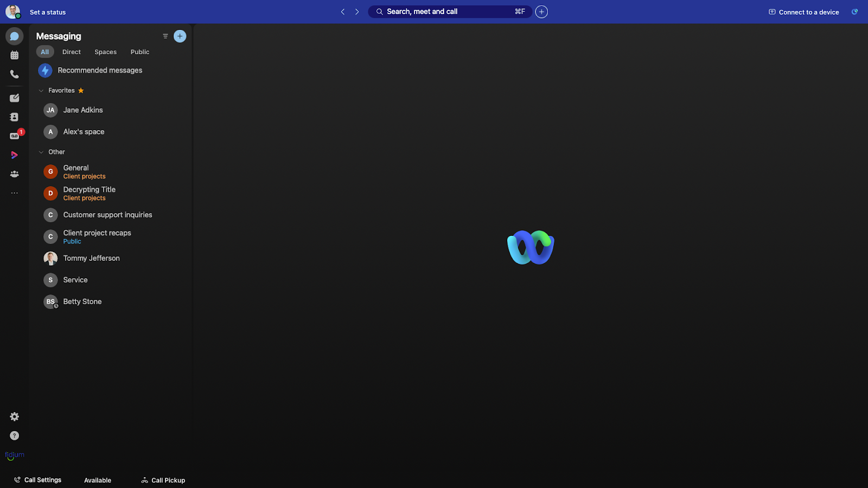Click the ⌘F shortcut hint in search
The height and width of the screenshot is (488, 868).
point(520,12)
